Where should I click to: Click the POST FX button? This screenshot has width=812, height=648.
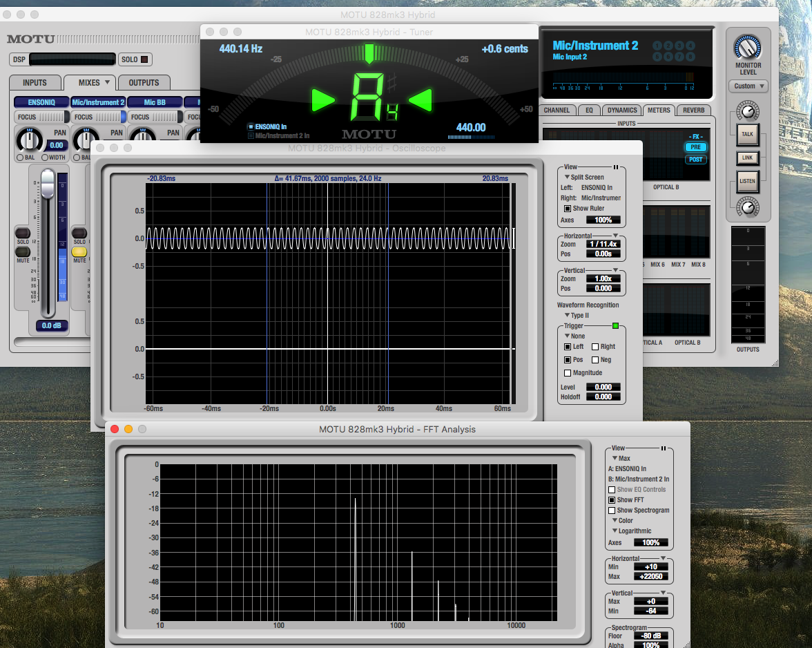[695, 160]
